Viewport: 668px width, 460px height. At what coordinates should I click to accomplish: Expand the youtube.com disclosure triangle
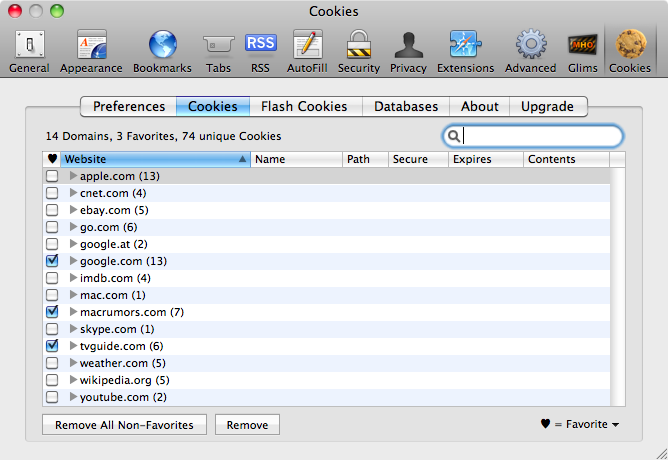click(x=73, y=397)
